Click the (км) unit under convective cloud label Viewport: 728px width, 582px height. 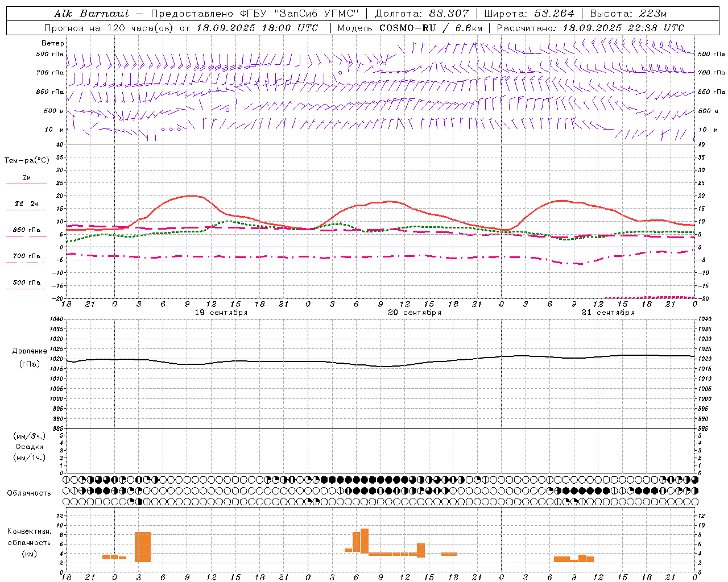click(29, 554)
